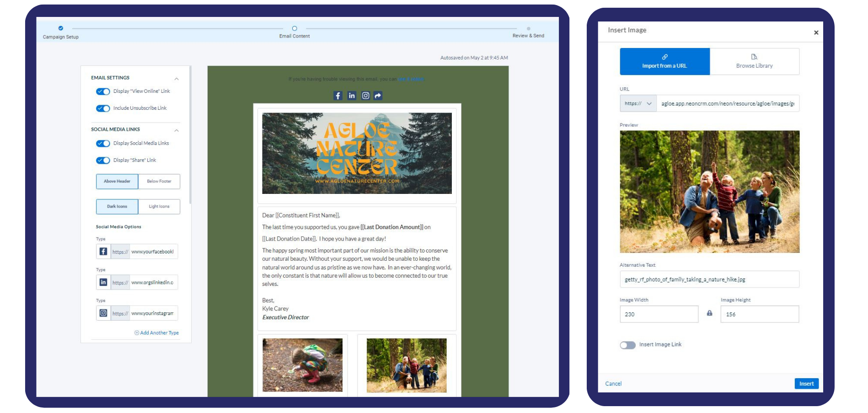Toggle Display "View Online" Link switch
The height and width of the screenshot is (413, 868).
[x=103, y=91]
